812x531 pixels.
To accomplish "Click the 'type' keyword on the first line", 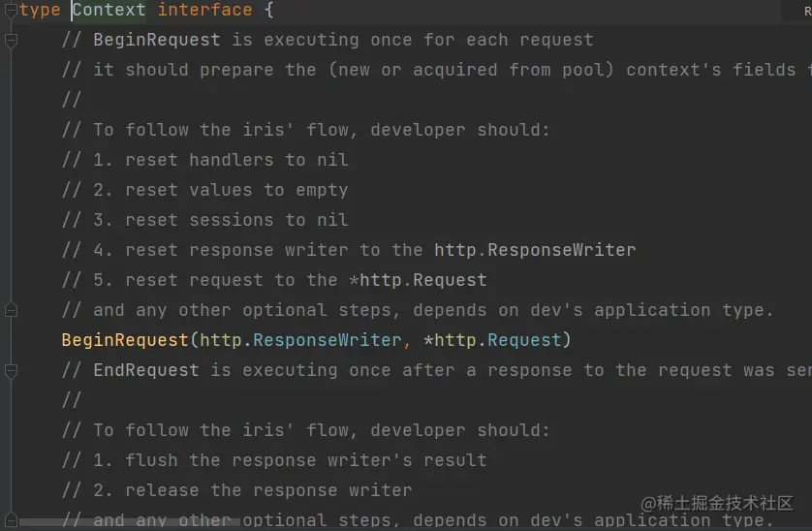I will [x=40, y=11].
